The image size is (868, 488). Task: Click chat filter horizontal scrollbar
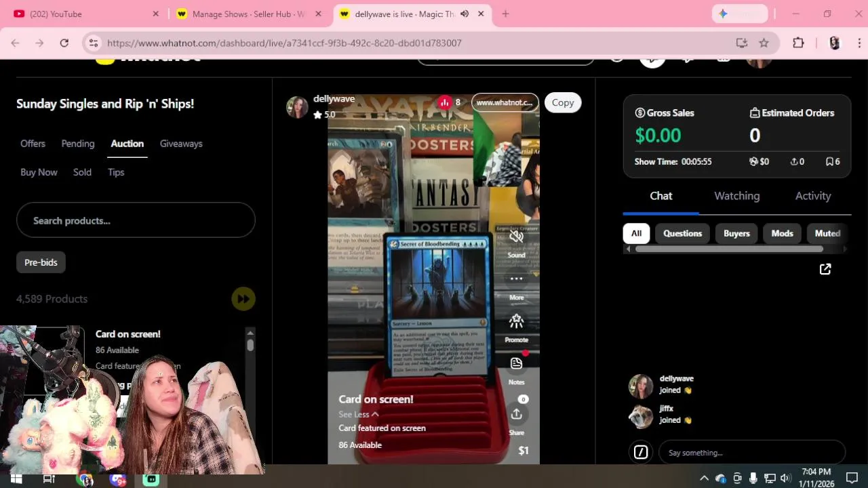pyautogui.click(x=729, y=249)
